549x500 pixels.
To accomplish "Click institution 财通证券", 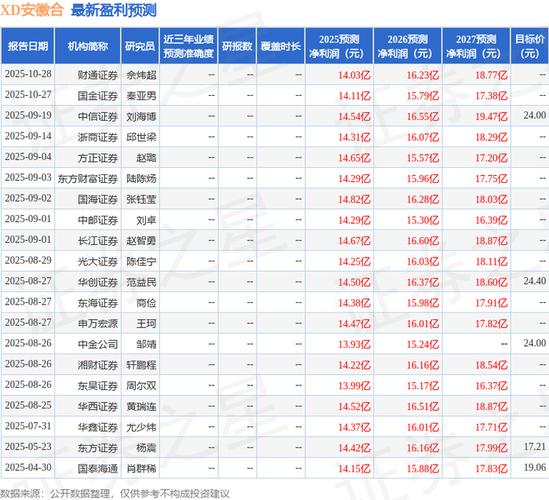I will click(97, 75).
